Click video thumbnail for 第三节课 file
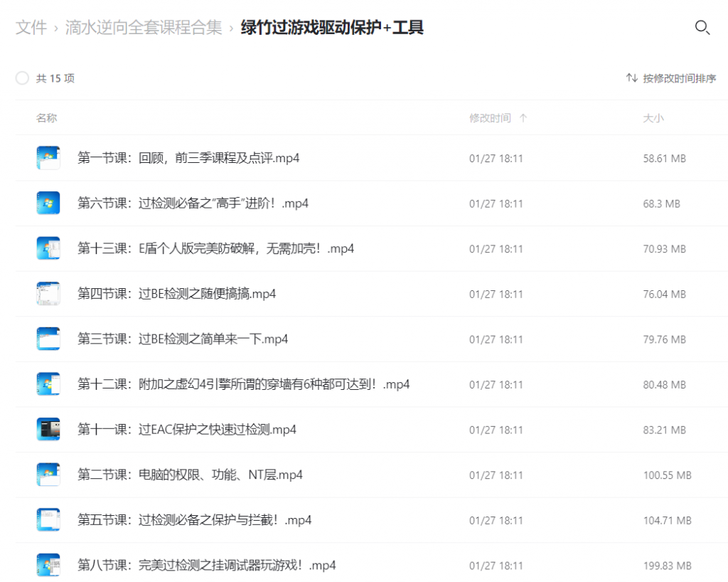Viewport: 728px width, 582px height. tap(48, 339)
